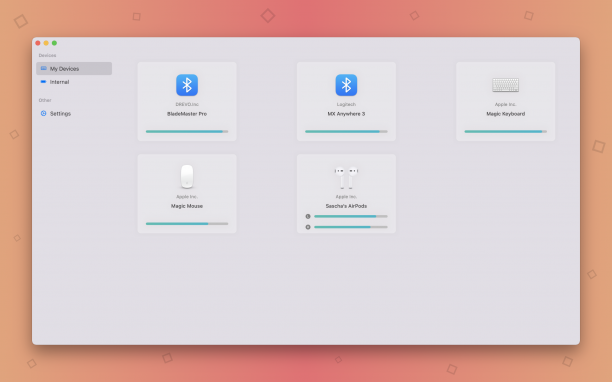The height and width of the screenshot is (382, 612).
Task: Click the MX Anywhere 3 battery bar
Action: click(x=346, y=131)
